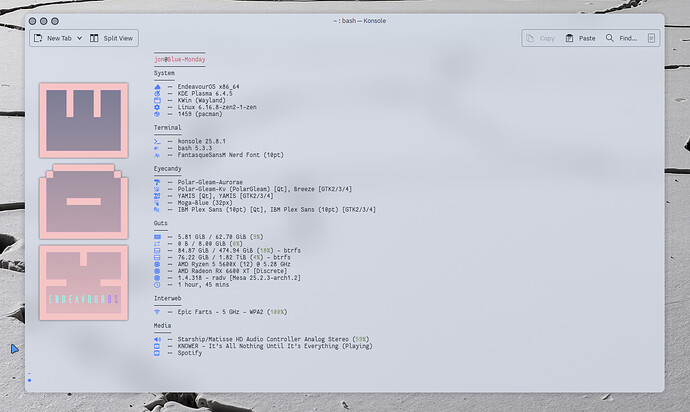This screenshot has width=690, height=412.
Task: Click the Split View toolbar button
Action: (111, 38)
